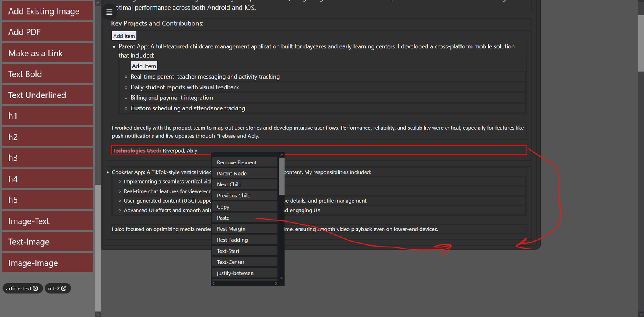644x317 pixels.
Task: Remove the article-text tag via its x icon
Action: point(36,288)
